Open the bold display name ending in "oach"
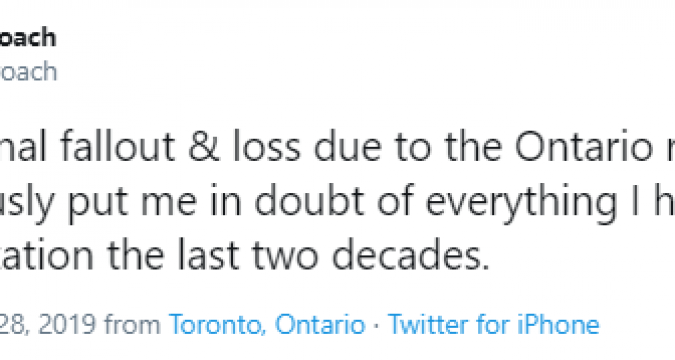This screenshot has width=675, height=360. (28, 38)
